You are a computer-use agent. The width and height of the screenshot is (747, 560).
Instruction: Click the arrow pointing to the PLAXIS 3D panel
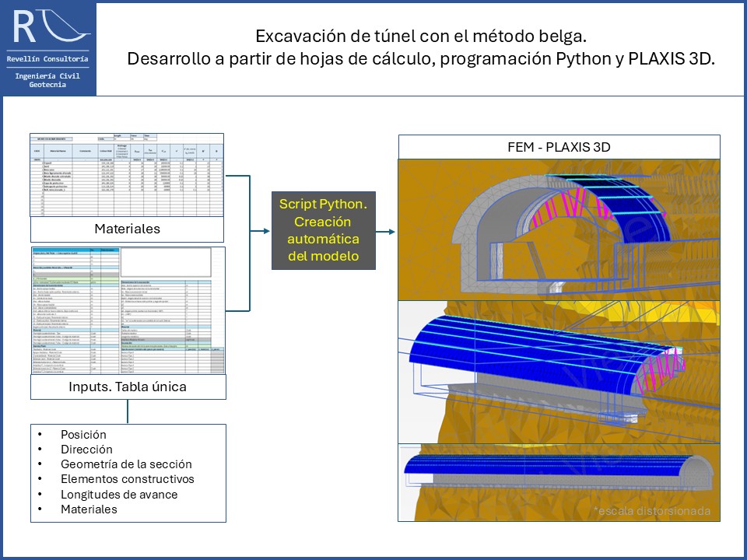[x=386, y=231]
